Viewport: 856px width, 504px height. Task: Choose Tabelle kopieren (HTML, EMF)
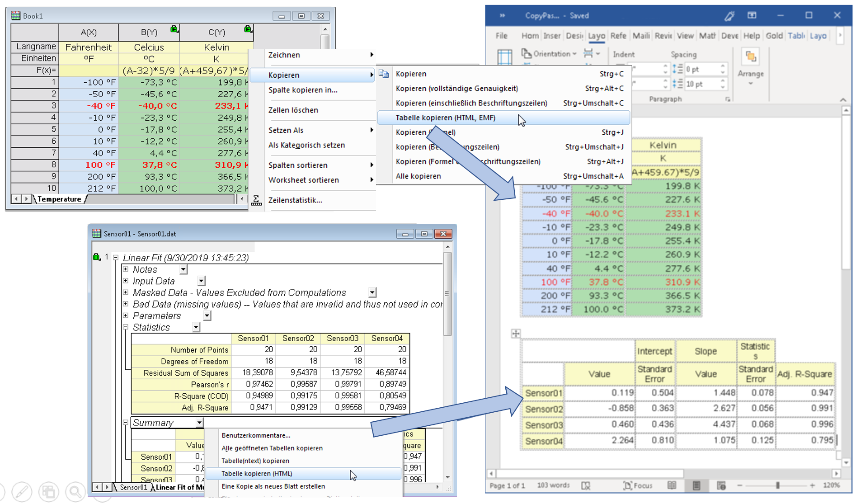click(x=504, y=118)
